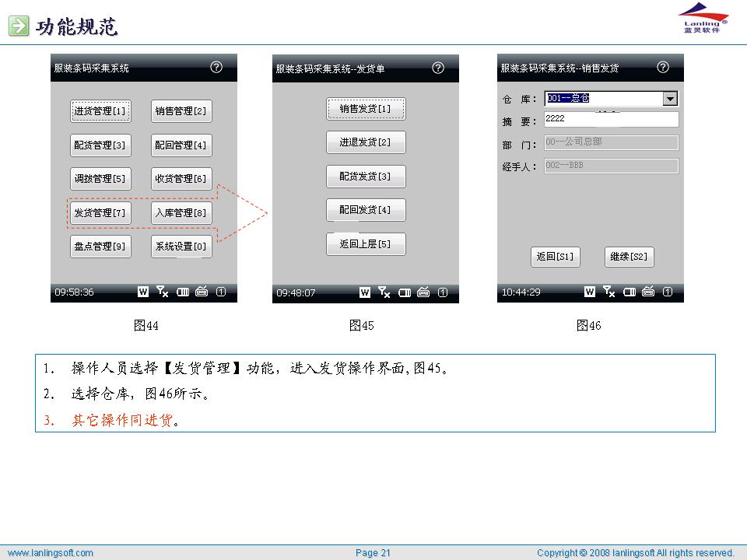Viewport: 747px width, 560px height.
Task: Click the Lanling 蓝灵软件 logo
Action: point(703,18)
